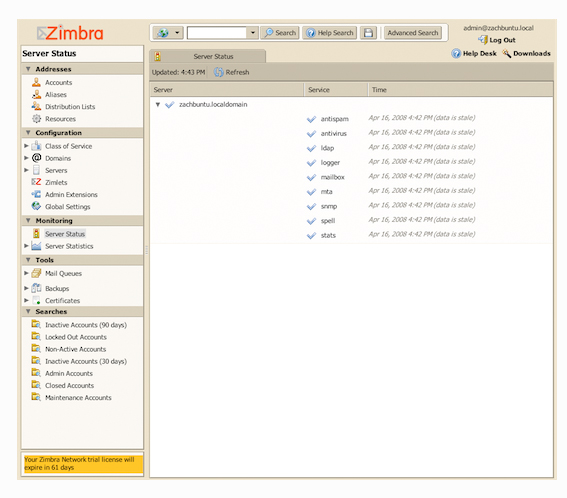Expand the Mail Queues node
The width and height of the screenshot is (567, 498).
26,273
